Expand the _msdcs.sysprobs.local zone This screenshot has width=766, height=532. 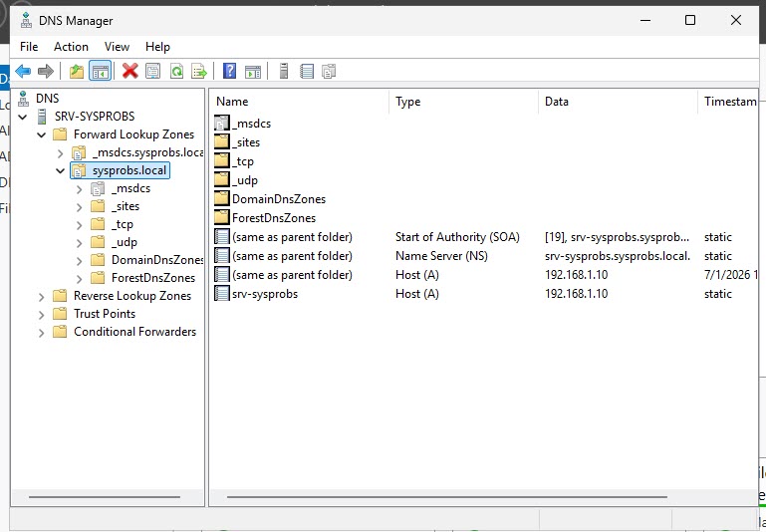pos(60,153)
